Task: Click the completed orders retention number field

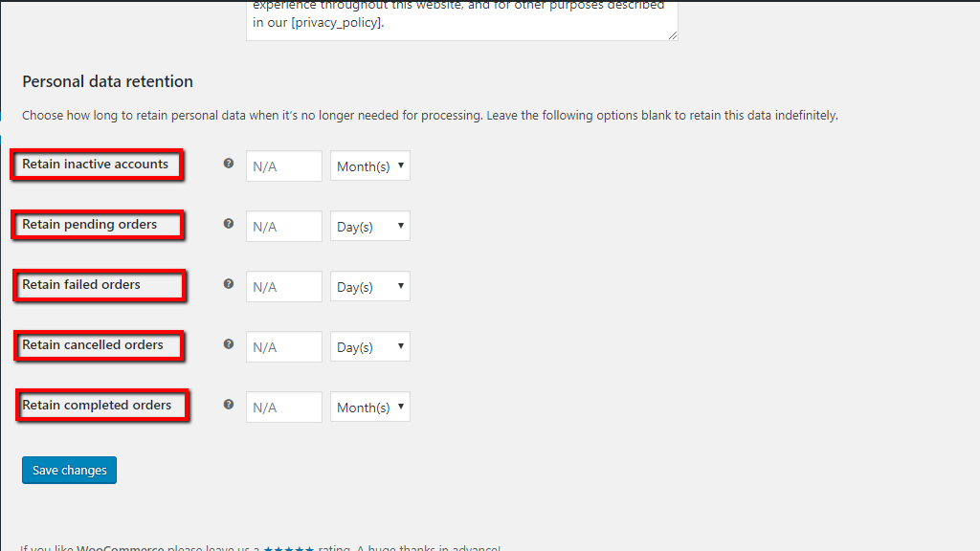Action: pos(283,407)
